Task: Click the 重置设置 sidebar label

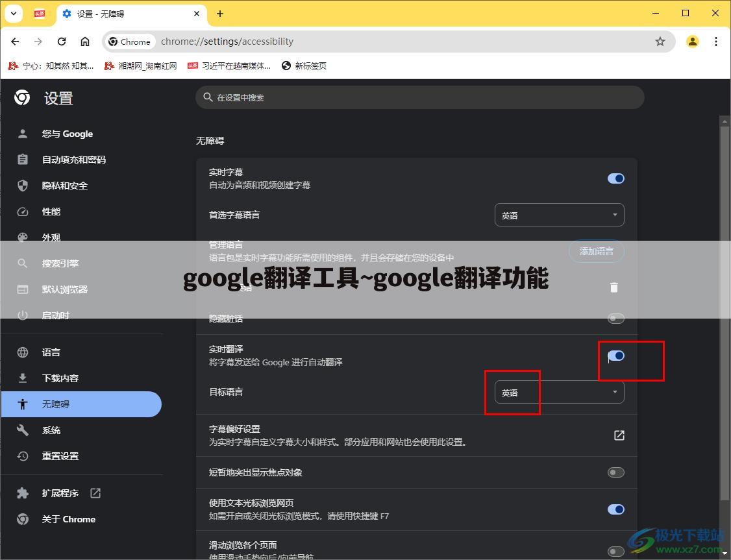Action: pyautogui.click(x=60, y=456)
